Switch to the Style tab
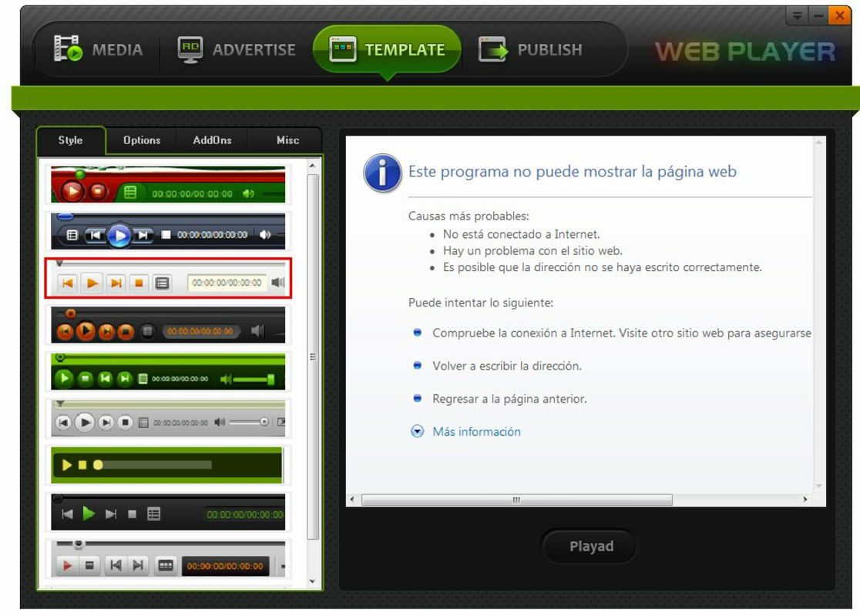860x616 pixels. pyautogui.click(x=71, y=140)
